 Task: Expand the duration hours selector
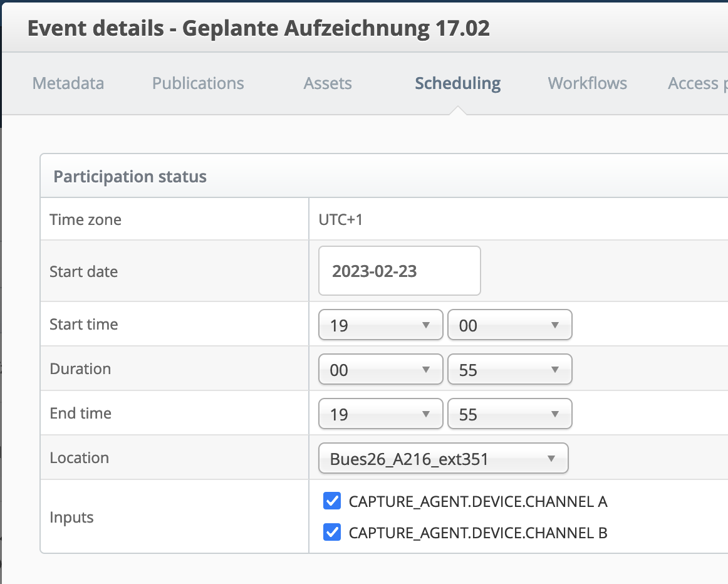380,369
